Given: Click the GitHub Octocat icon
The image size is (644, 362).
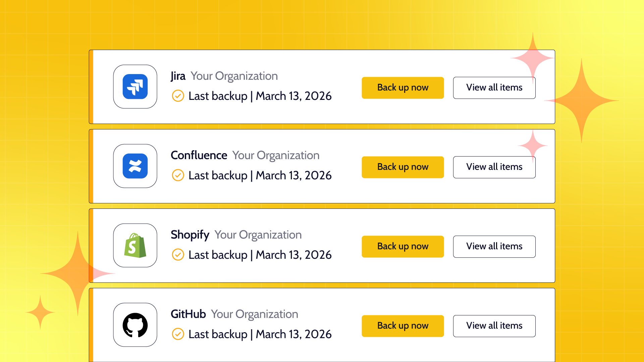Looking at the screenshot, I should point(135,325).
